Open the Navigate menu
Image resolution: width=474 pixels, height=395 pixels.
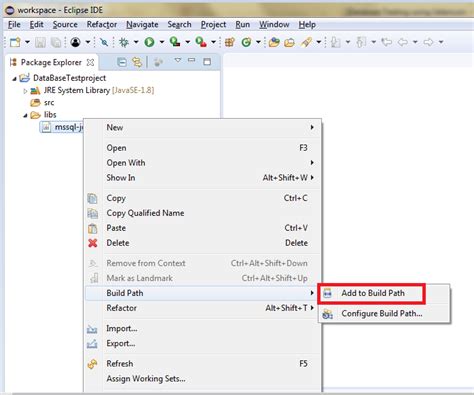(x=142, y=25)
